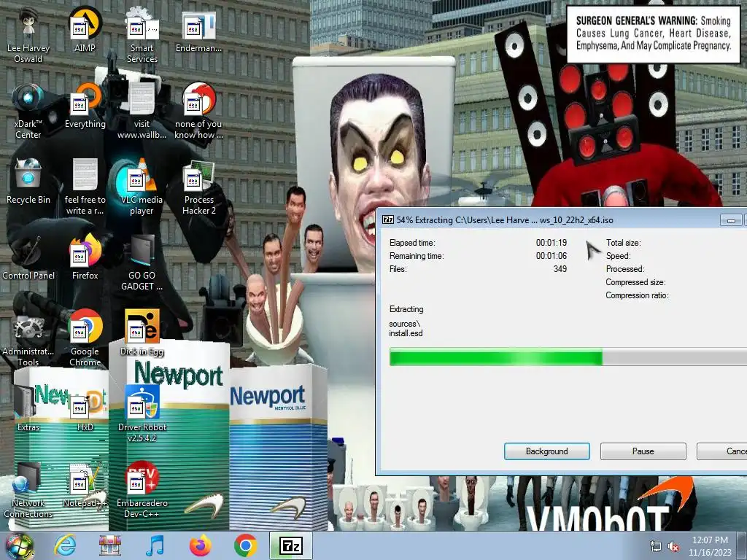The width and height of the screenshot is (747, 560).
Task: Click the muted volume tray icon
Action: 673,547
